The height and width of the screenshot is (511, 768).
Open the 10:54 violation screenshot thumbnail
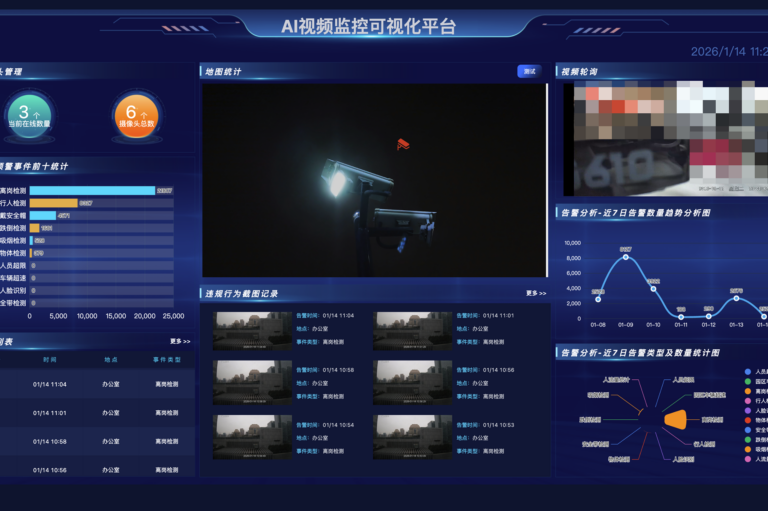tap(252, 437)
